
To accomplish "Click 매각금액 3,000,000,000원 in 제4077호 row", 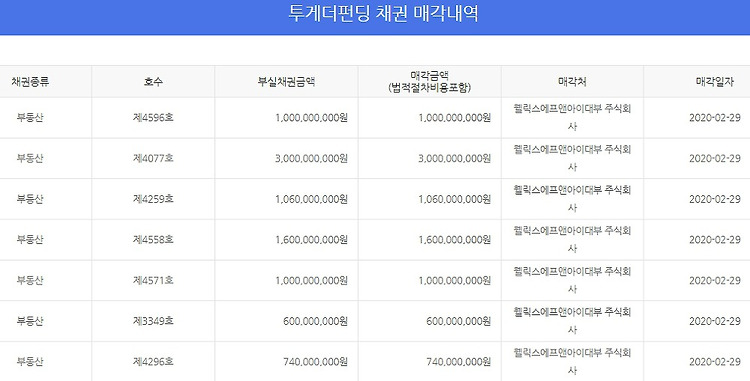I will tap(454, 158).
